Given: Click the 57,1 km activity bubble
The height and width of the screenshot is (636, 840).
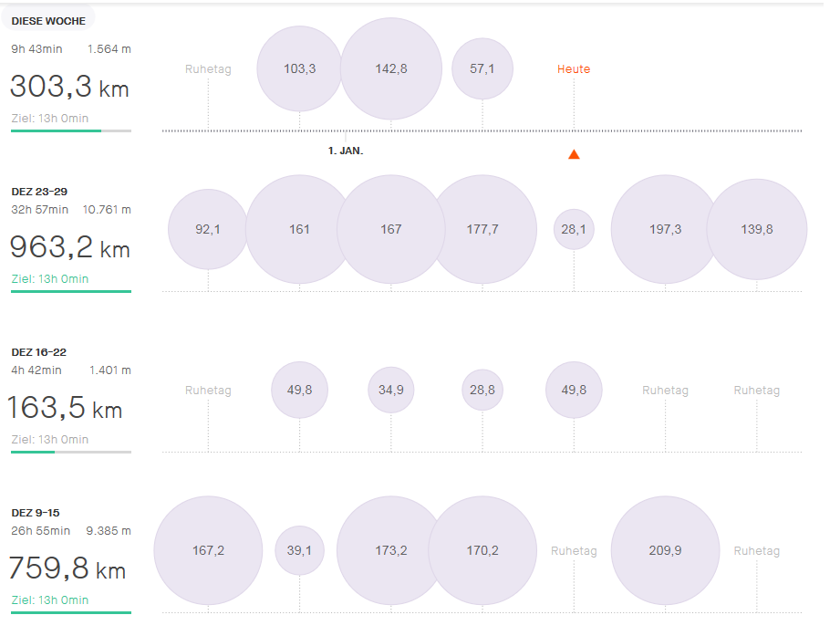Looking at the screenshot, I should [482, 68].
